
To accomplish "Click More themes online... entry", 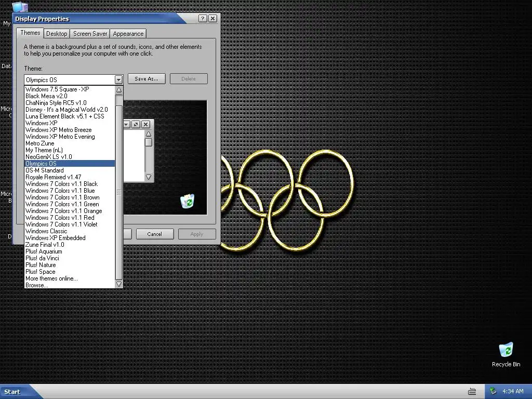I will click(70, 278).
